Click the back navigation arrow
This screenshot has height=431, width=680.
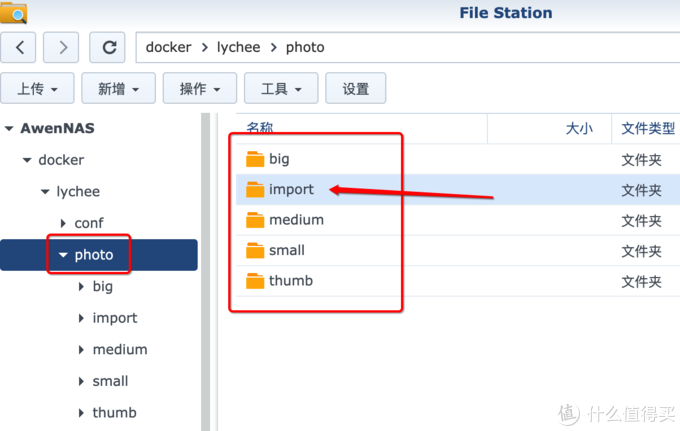click(20, 47)
